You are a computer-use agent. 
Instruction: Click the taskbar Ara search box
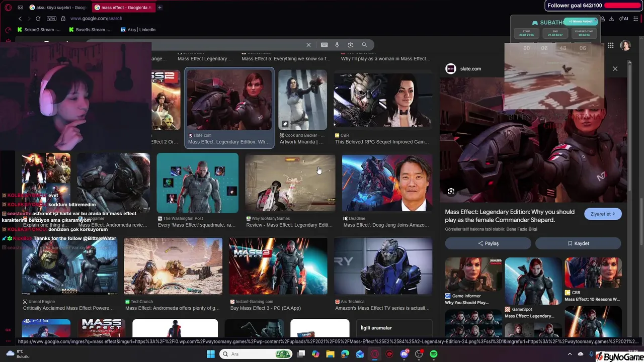pyautogui.click(x=255, y=354)
